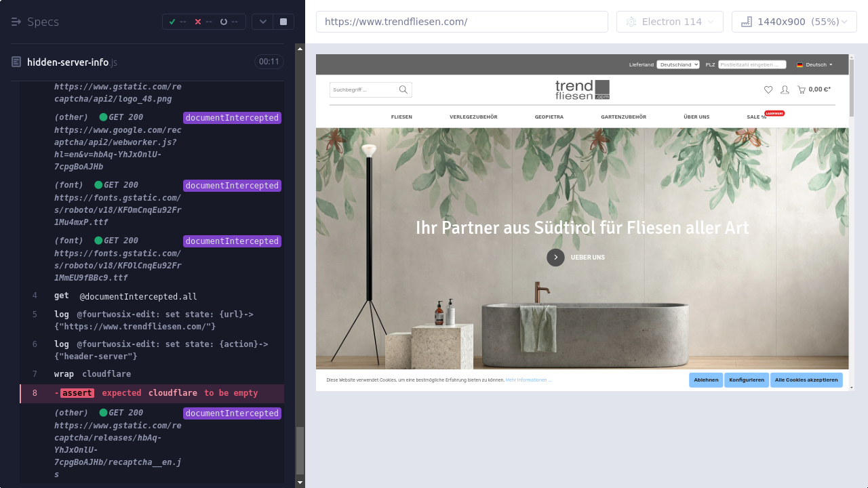Click the command log vertical scrollbar thumb
Screen dimensions: 868x488
click(300, 451)
